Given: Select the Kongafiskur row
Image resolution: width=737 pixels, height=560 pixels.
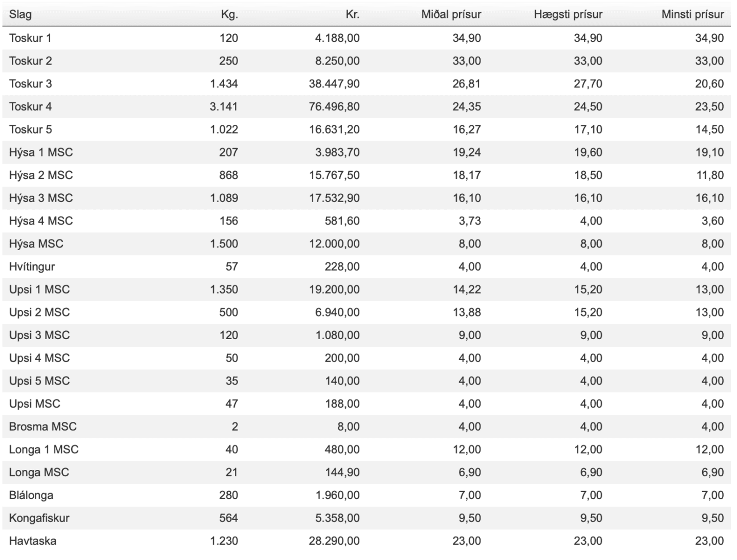Looking at the screenshot, I should coord(366,518).
